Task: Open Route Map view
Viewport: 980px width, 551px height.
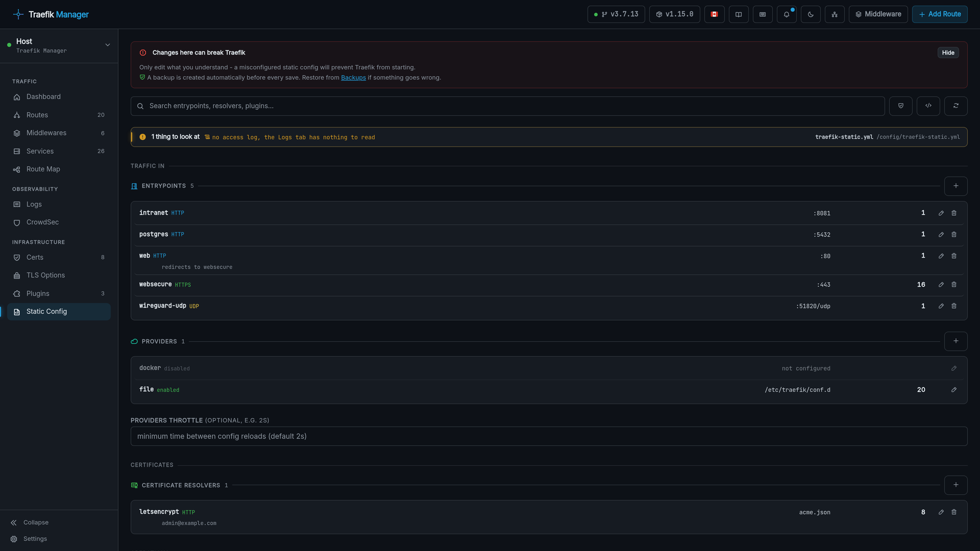Action: [x=59, y=169]
